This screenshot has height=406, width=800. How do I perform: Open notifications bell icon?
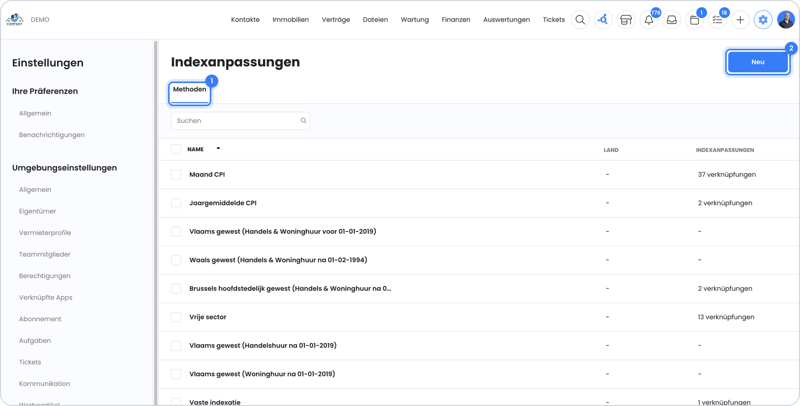click(x=649, y=20)
